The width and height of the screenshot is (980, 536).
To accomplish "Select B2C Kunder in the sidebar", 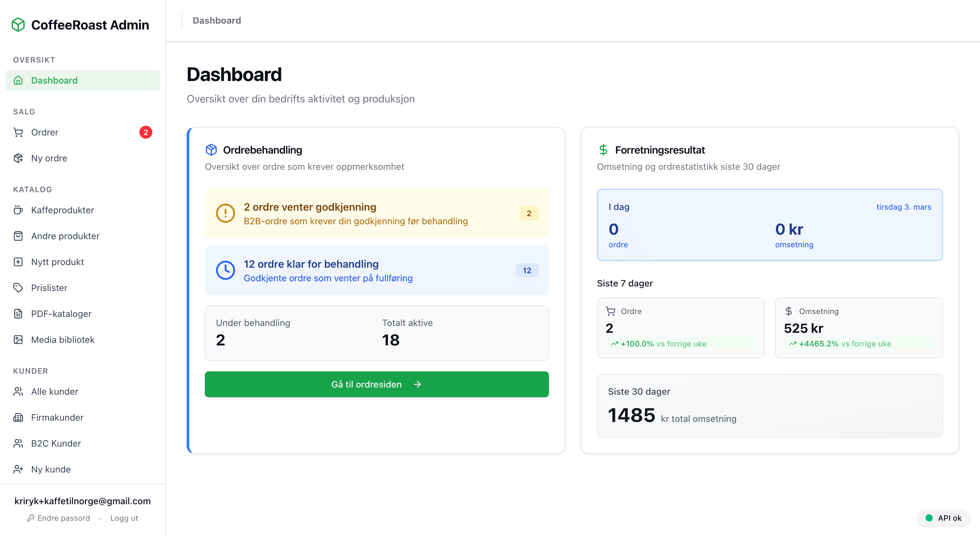I will tap(56, 443).
